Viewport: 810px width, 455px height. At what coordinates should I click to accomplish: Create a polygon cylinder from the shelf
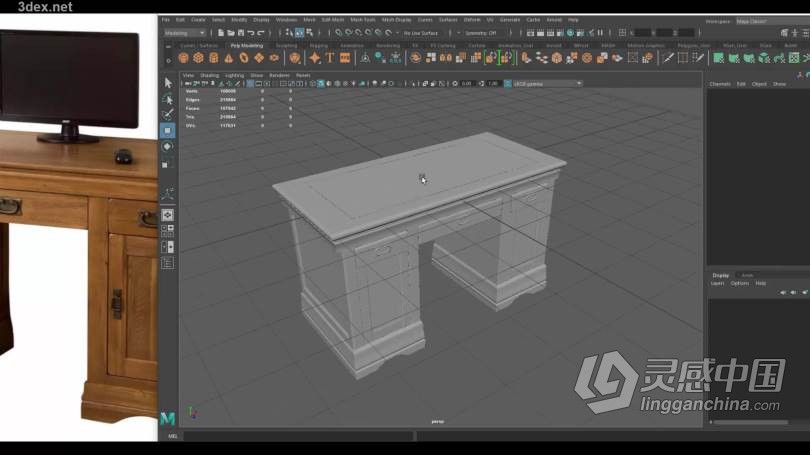pyautogui.click(x=213, y=58)
